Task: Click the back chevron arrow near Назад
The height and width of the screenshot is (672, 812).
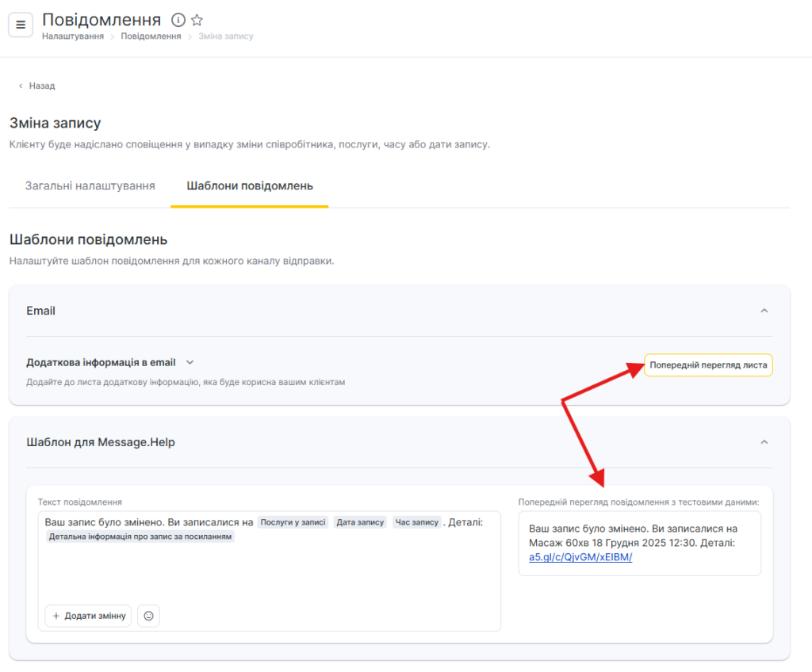Action: (21, 86)
